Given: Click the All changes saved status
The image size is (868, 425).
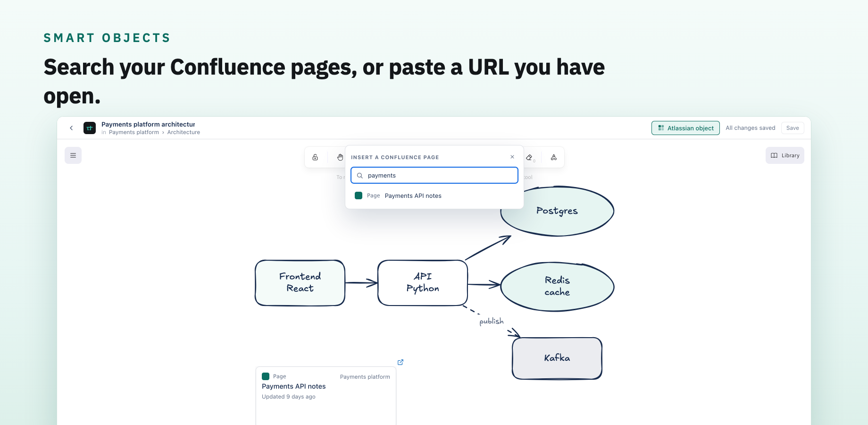Looking at the screenshot, I should [x=751, y=128].
